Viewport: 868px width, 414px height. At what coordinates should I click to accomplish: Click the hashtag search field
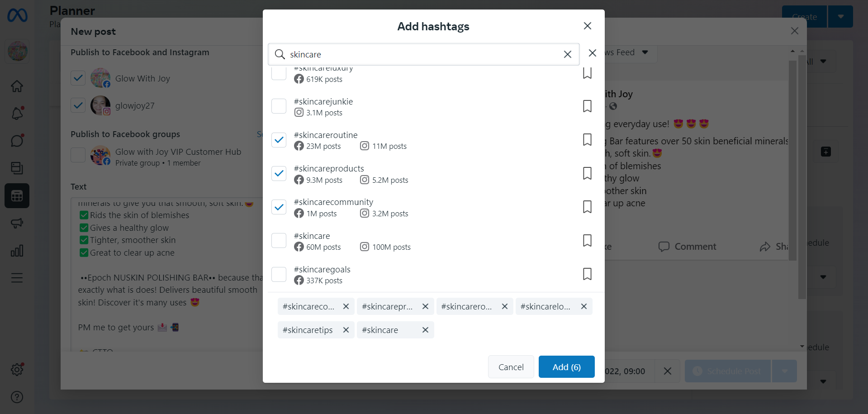click(x=421, y=54)
